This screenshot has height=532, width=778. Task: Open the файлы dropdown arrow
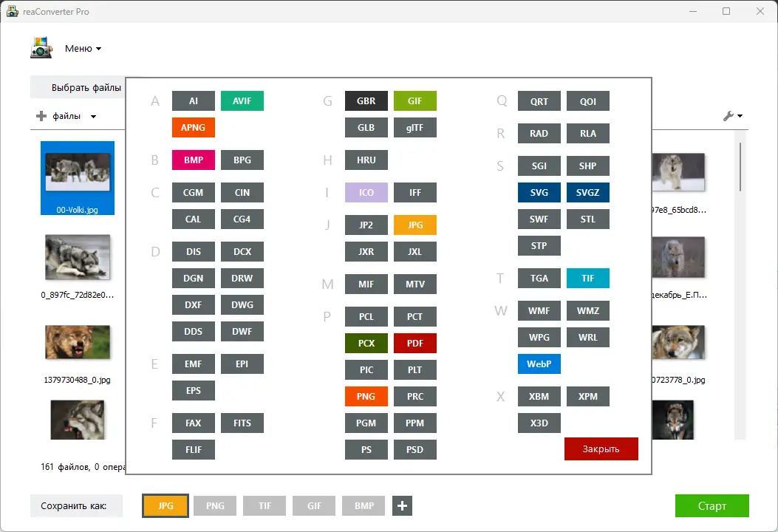93,117
